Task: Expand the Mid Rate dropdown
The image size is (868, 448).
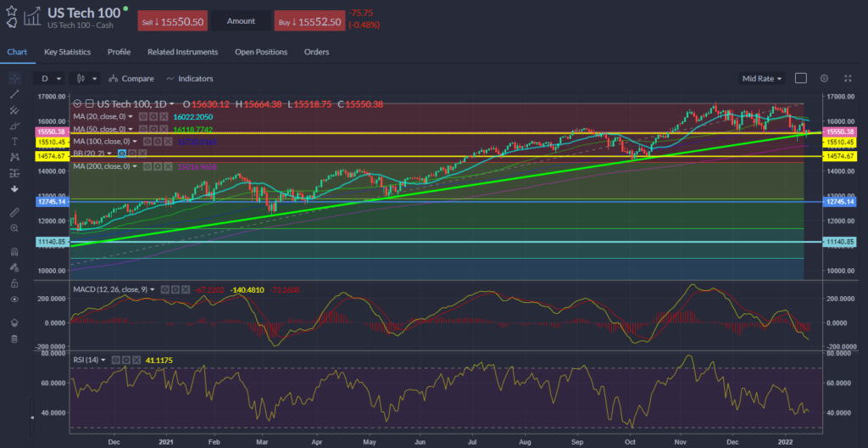Action: tap(762, 78)
